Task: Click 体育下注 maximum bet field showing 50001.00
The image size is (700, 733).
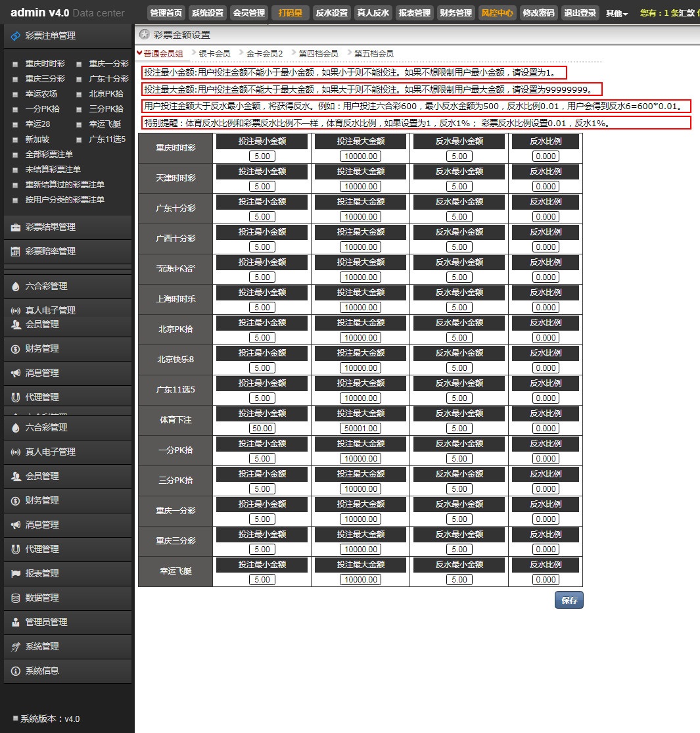Action: tap(360, 429)
